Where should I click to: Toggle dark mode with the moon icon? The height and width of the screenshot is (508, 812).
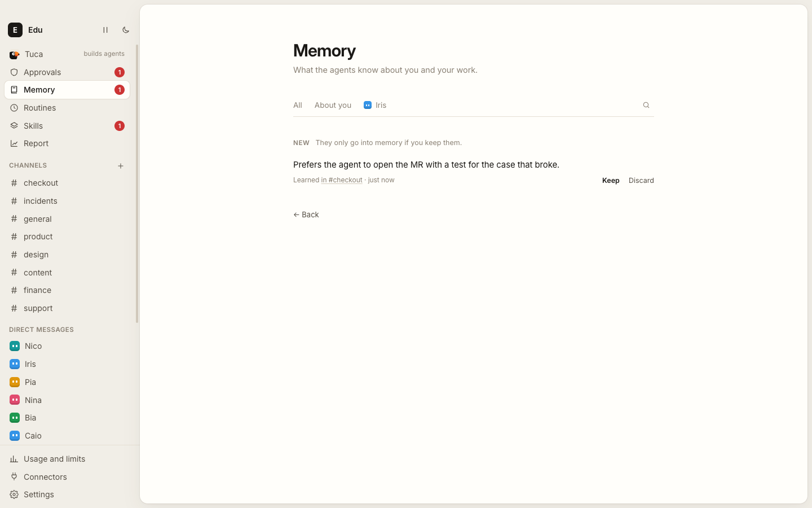tap(126, 30)
